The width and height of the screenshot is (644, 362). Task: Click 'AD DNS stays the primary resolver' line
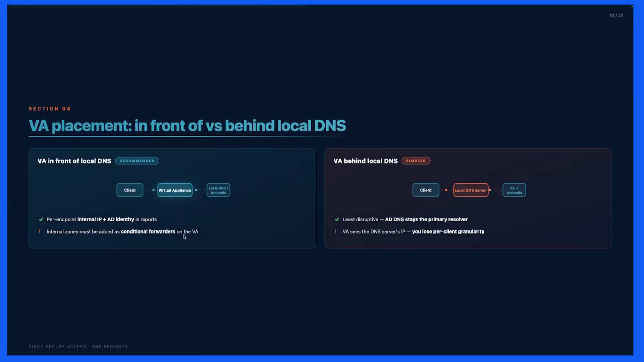(405, 220)
